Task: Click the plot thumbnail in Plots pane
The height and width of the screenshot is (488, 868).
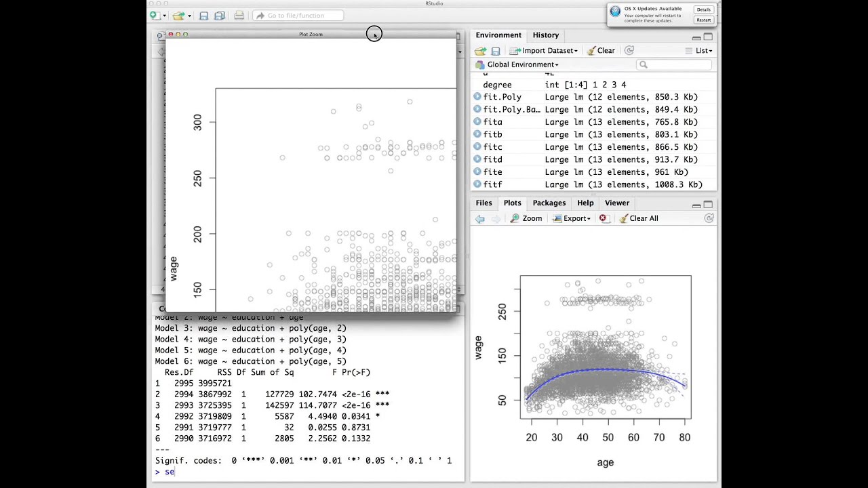Action: click(x=593, y=371)
